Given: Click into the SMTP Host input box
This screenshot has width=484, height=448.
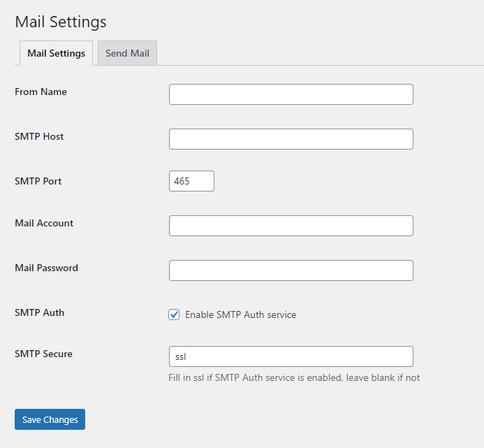Looking at the screenshot, I should point(291,139).
